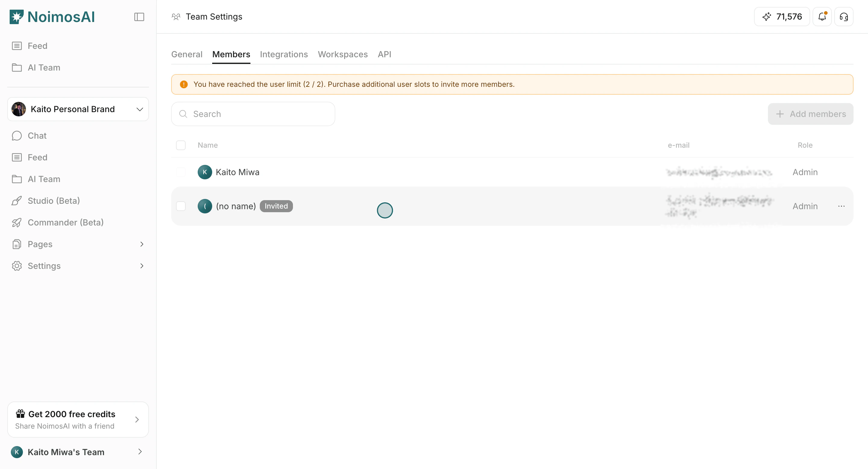The height and width of the screenshot is (469, 868).
Task: Launch Studio (Beta) from sidebar
Action: tap(54, 200)
